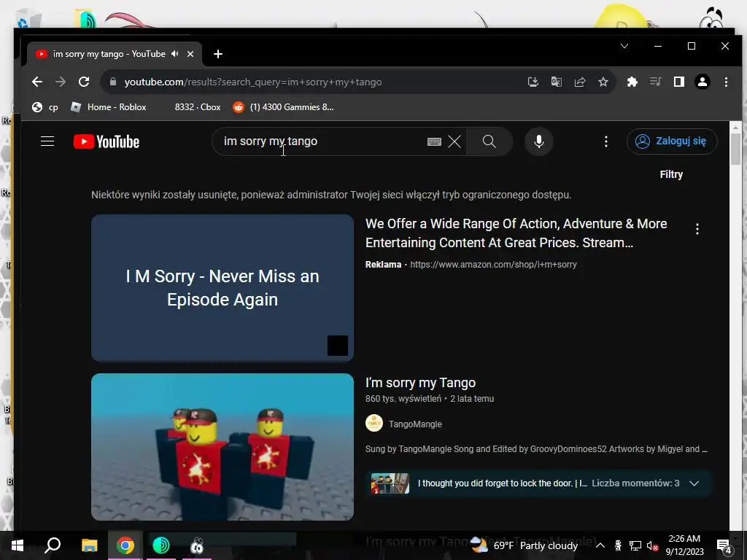Screen dimensions: 747x560
Task: Open the 'Home - Roblox' bookmark
Action: (x=109, y=107)
